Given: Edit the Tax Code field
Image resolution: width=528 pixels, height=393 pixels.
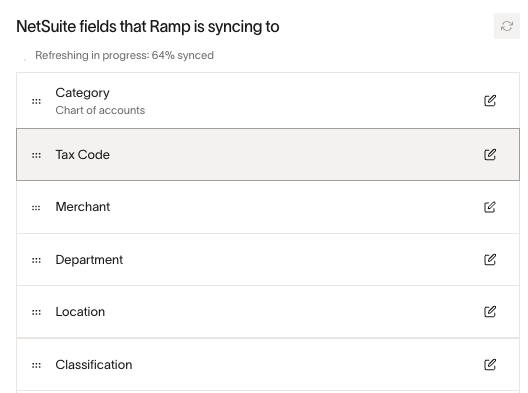Looking at the screenshot, I should pyautogui.click(x=490, y=154).
